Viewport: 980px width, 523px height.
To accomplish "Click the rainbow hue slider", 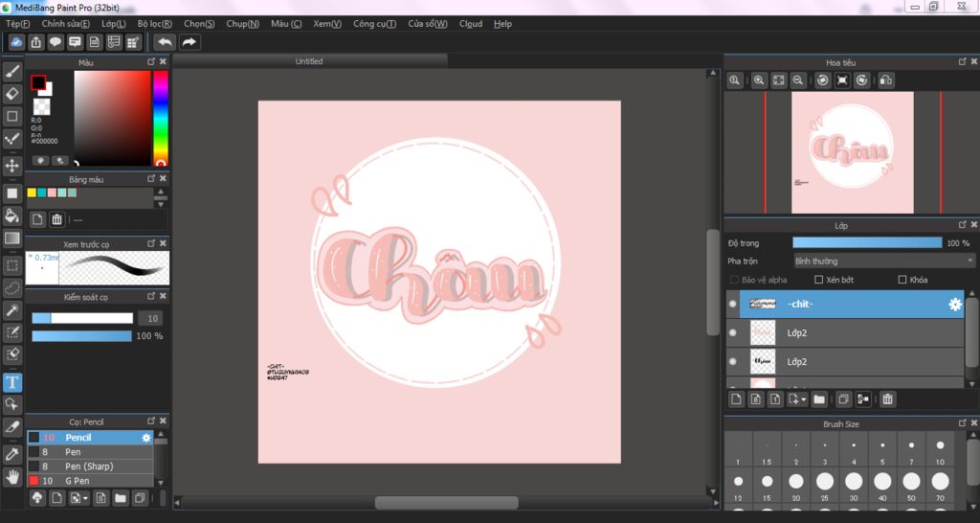I will click(x=161, y=118).
